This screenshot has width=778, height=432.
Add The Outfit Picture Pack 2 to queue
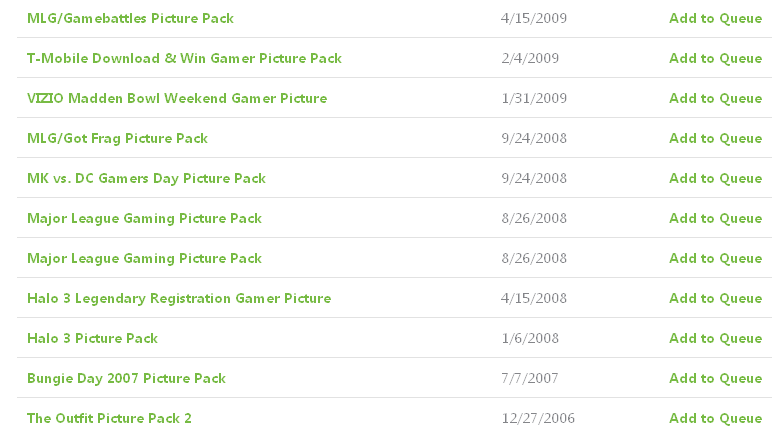coord(715,418)
